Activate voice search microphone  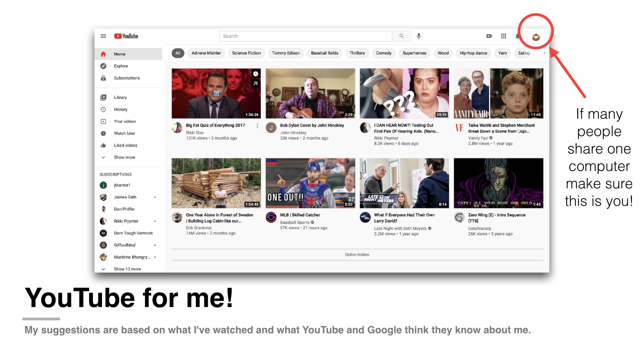click(x=419, y=36)
